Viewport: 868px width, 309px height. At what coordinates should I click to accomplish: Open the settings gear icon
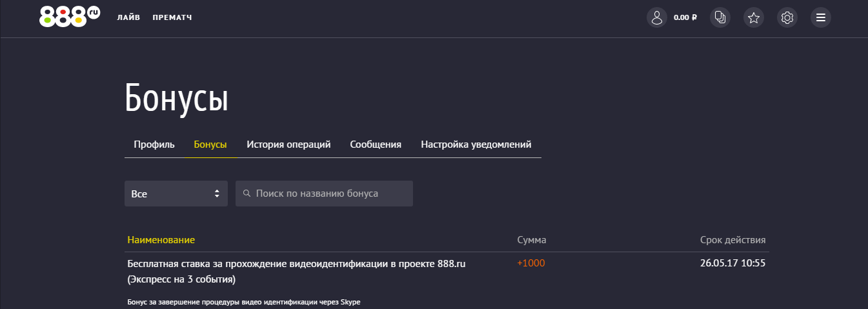click(787, 17)
